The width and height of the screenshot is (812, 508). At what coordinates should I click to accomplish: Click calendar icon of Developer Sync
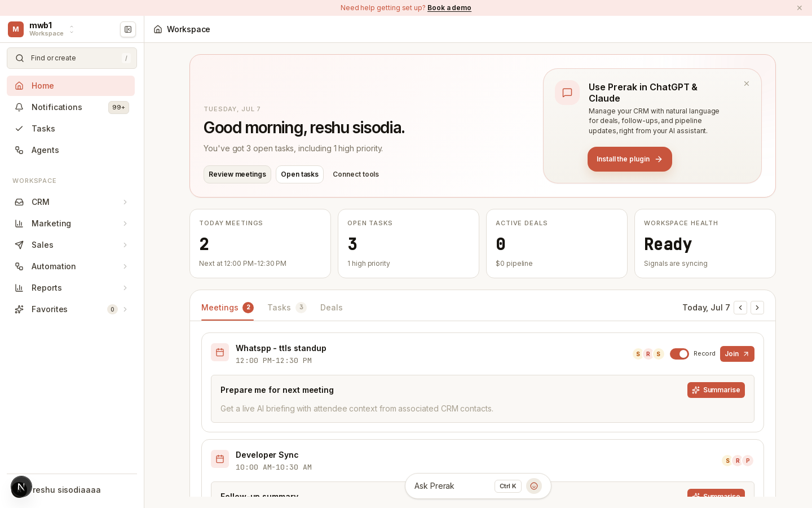pos(220,459)
